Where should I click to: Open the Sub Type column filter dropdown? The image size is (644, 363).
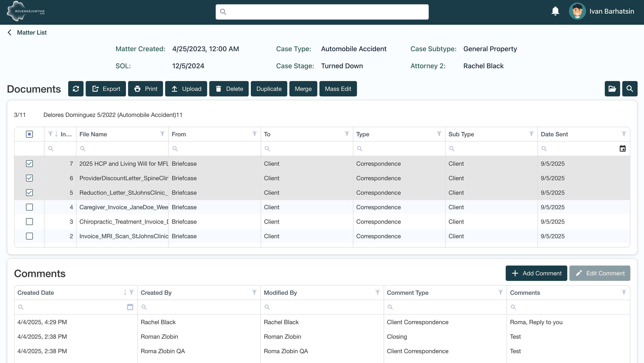(531, 134)
